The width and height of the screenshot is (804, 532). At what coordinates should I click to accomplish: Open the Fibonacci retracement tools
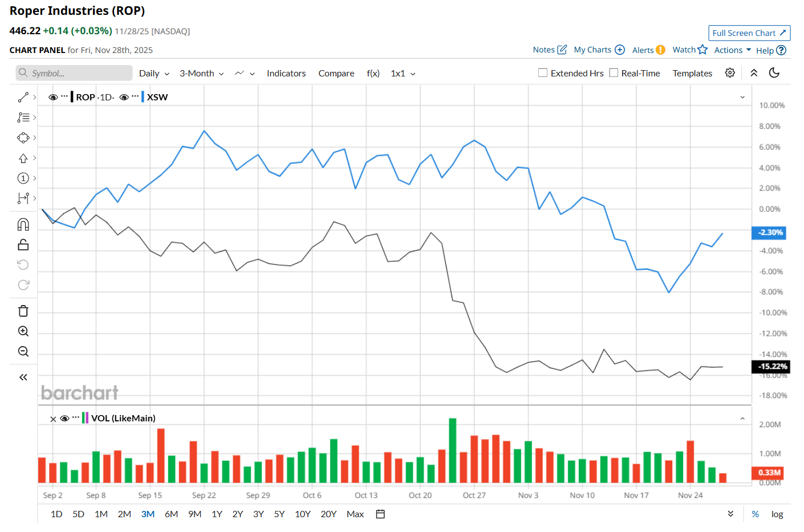pyautogui.click(x=23, y=117)
